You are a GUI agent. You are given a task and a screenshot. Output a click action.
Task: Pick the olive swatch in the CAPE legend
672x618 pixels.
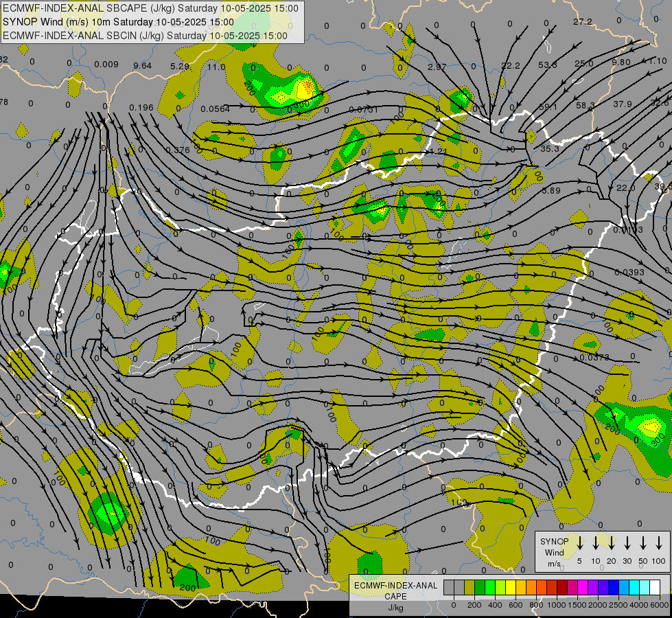coord(470,587)
